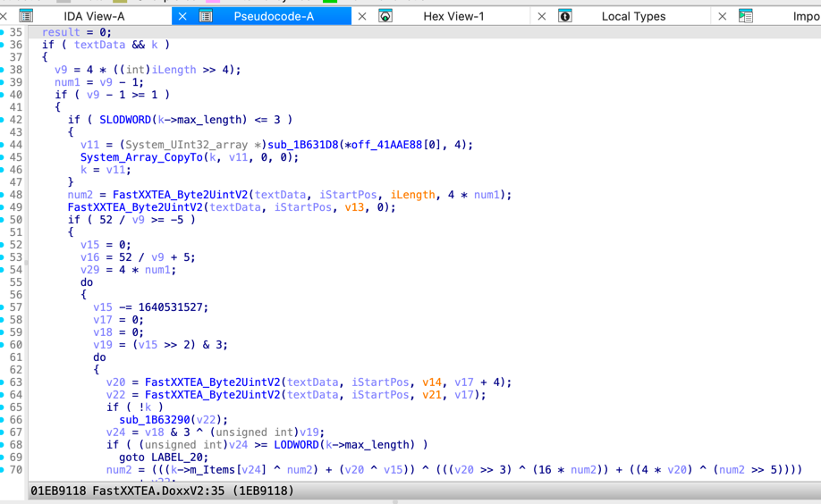Click the SLODWORD macro on line 42
821x504 pixels.
[x=125, y=120]
